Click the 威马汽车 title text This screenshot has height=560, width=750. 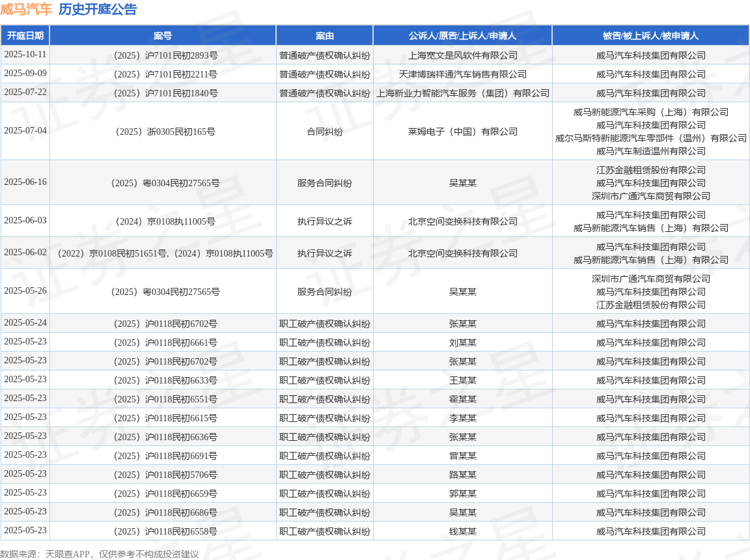26,9
